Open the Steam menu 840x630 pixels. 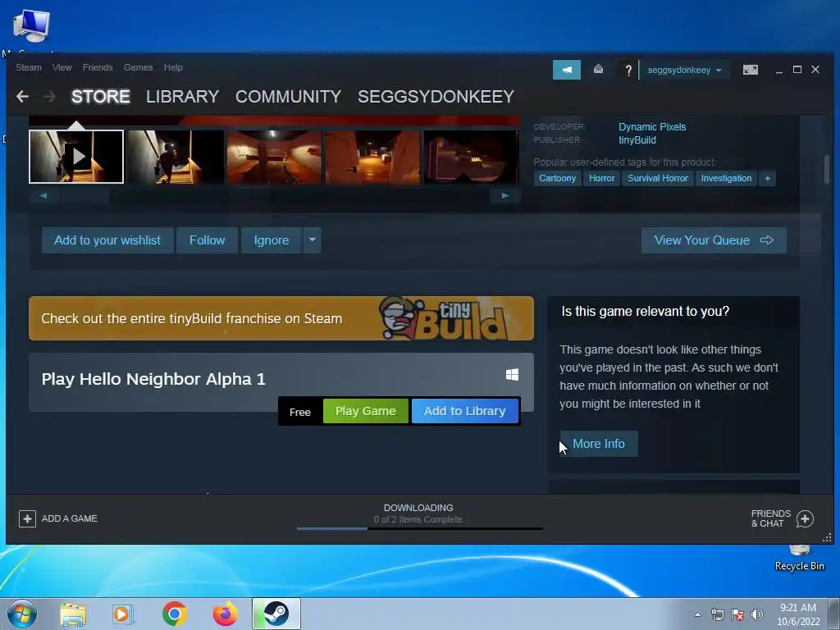29,67
